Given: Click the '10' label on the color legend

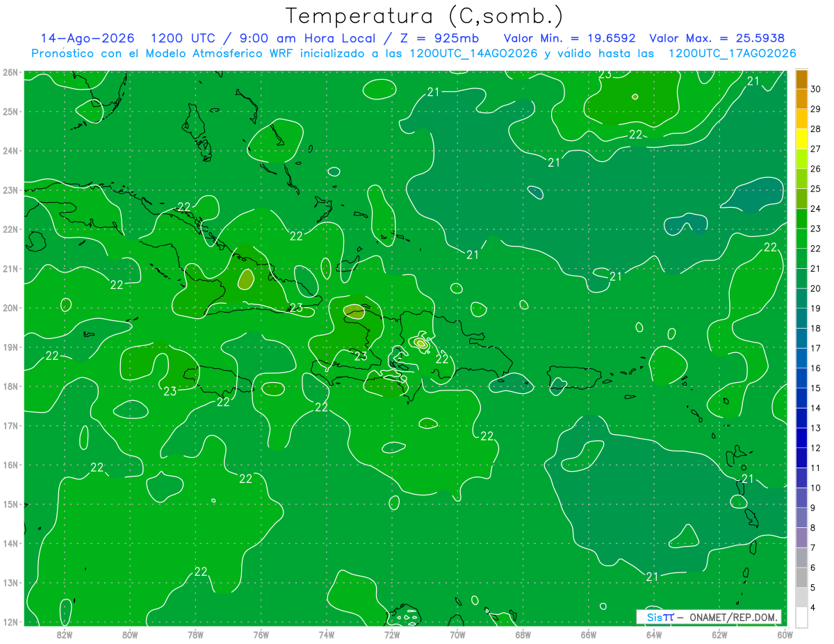Looking at the screenshot, I should pos(816,487).
